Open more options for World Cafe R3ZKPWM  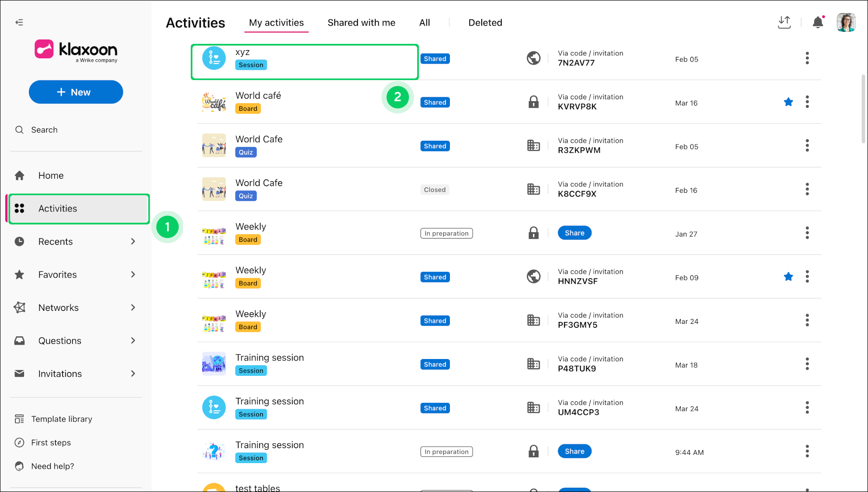(807, 146)
